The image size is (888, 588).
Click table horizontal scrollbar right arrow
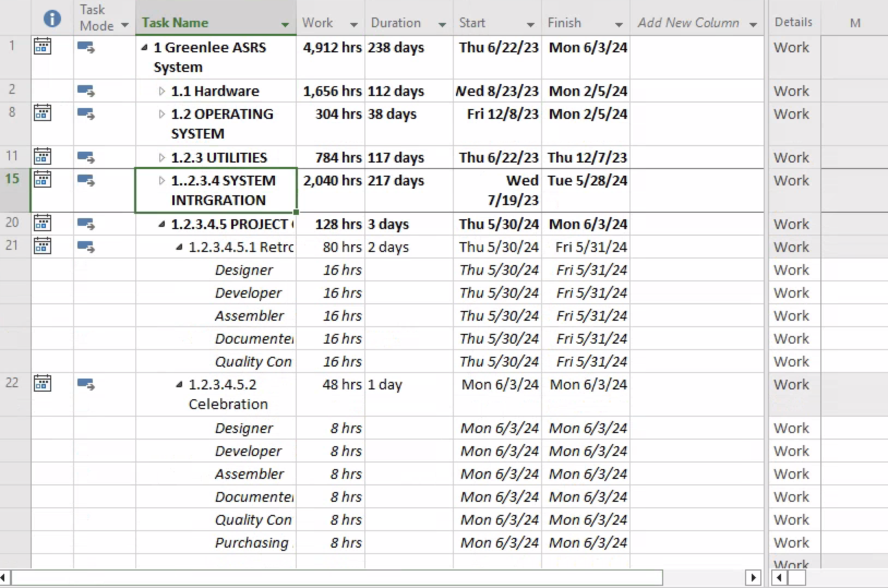point(753,578)
